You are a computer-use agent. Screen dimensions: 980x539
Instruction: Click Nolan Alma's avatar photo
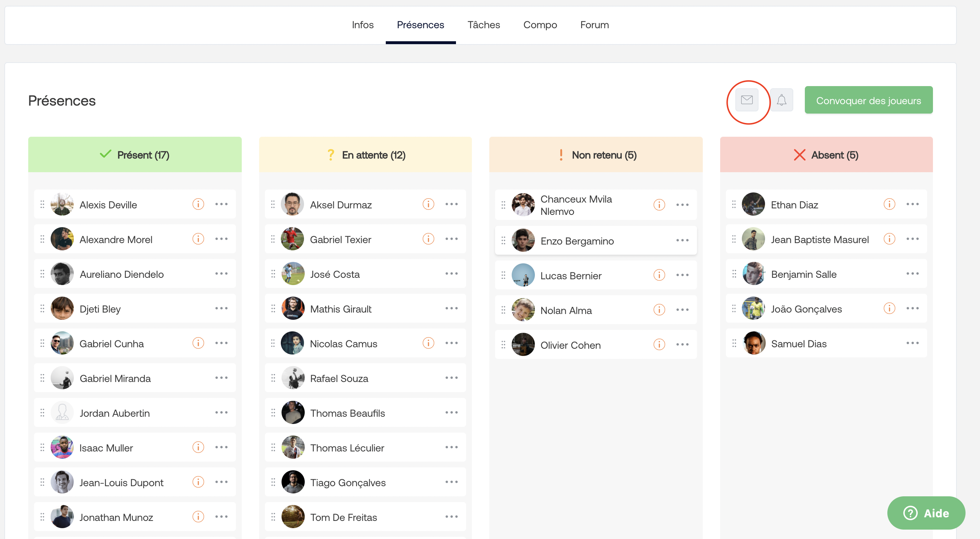point(523,310)
